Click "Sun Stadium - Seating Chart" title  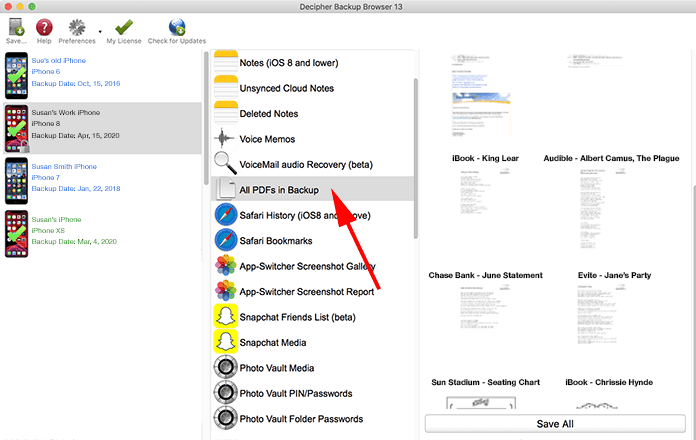point(486,382)
